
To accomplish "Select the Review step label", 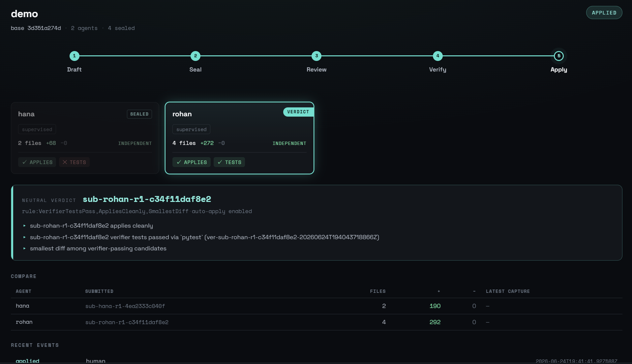I will click(316, 70).
